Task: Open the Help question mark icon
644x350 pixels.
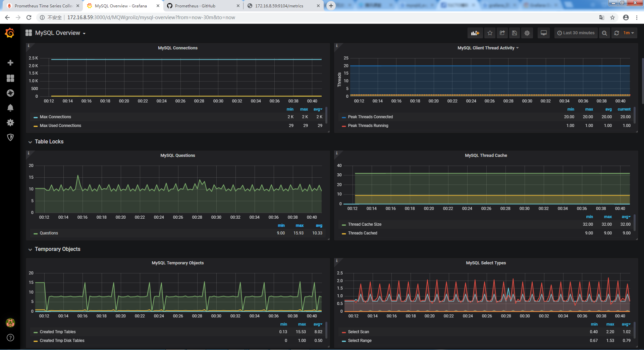Action: pyautogui.click(x=10, y=338)
